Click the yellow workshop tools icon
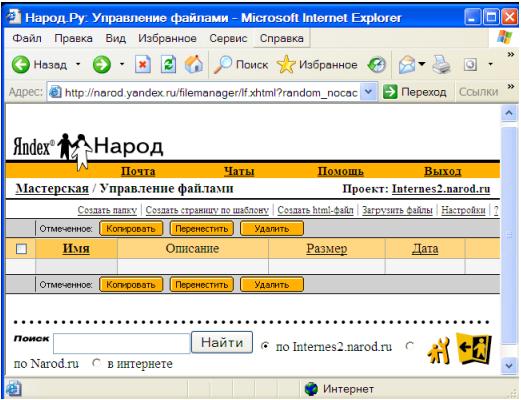Screen dimensions: 521x400 coord(438,351)
